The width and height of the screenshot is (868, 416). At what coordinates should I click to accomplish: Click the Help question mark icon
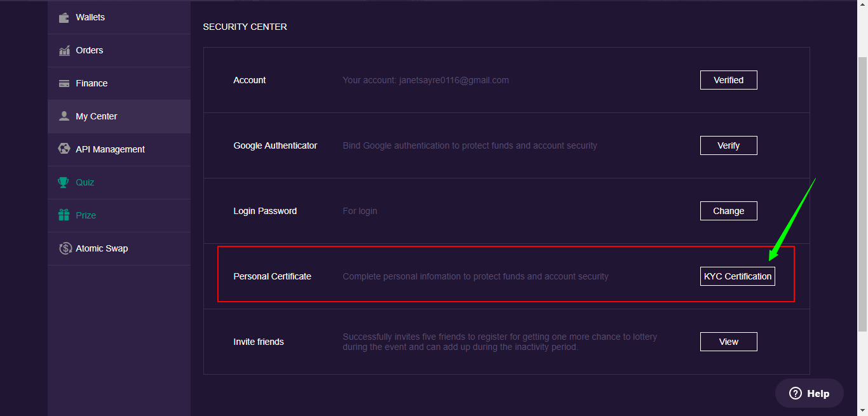tap(796, 393)
